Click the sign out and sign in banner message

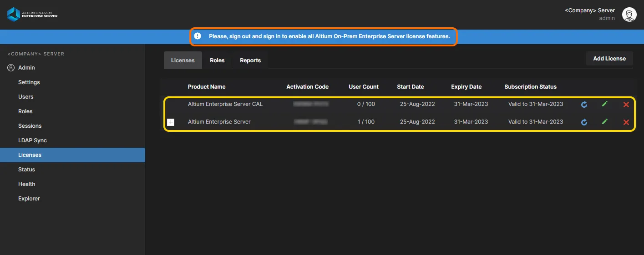click(330, 36)
